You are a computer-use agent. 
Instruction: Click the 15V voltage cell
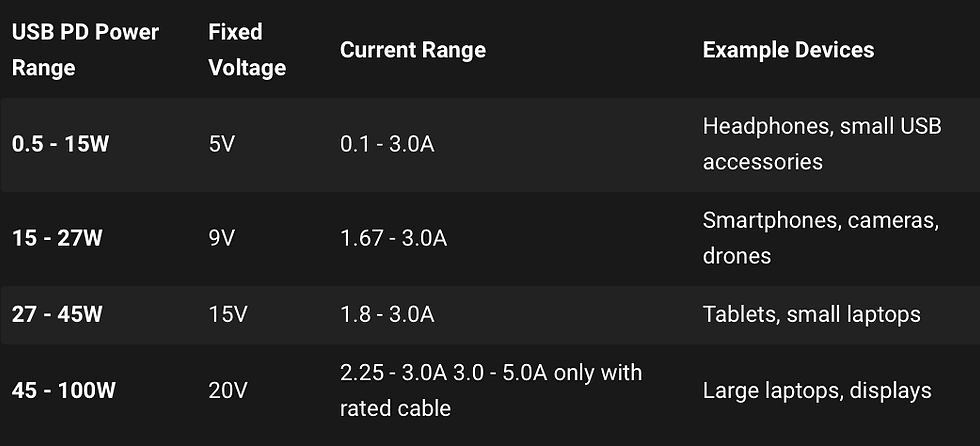coord(228,314)
